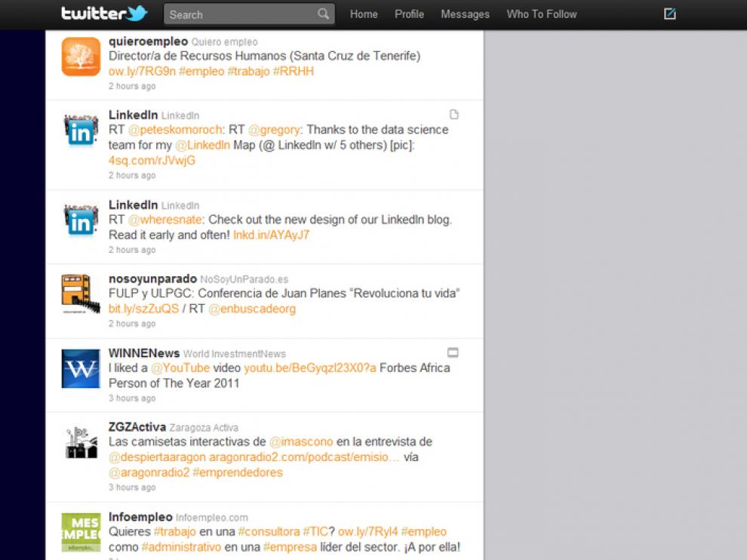Open the nosoyunparado avatar
Image resolution: width=747 pixels, height=560 pixels.
[x=81, y=294]
